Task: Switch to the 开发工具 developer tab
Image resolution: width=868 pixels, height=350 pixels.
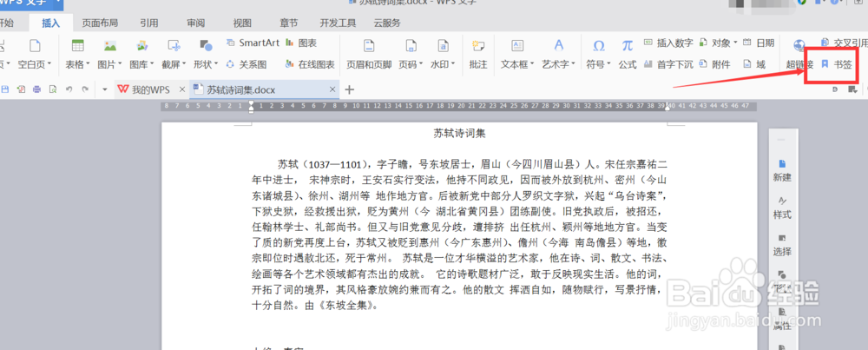Action: tap(339, 23)
